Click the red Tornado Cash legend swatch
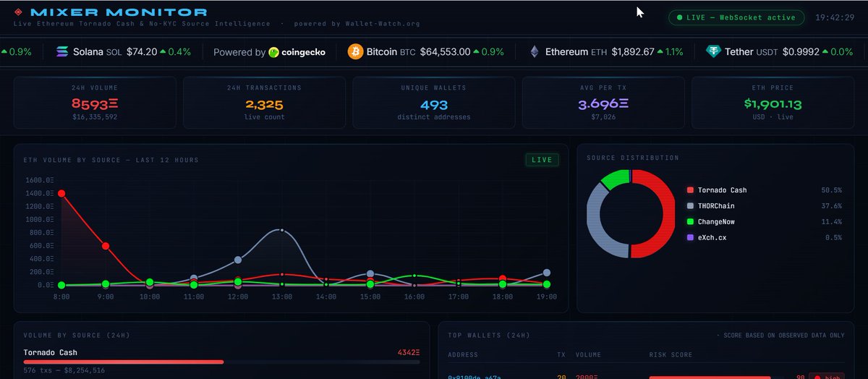Screen dimensions: 868x379 [x=690, y=190]
